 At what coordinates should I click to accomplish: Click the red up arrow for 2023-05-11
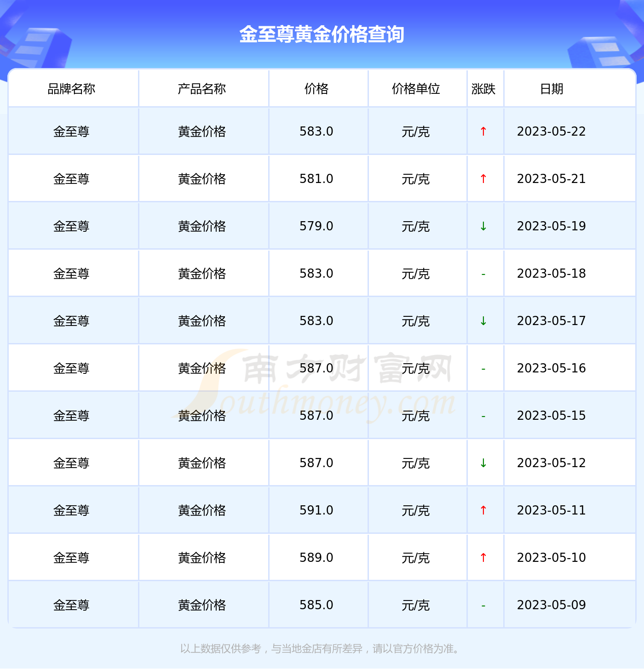(483, 510)
